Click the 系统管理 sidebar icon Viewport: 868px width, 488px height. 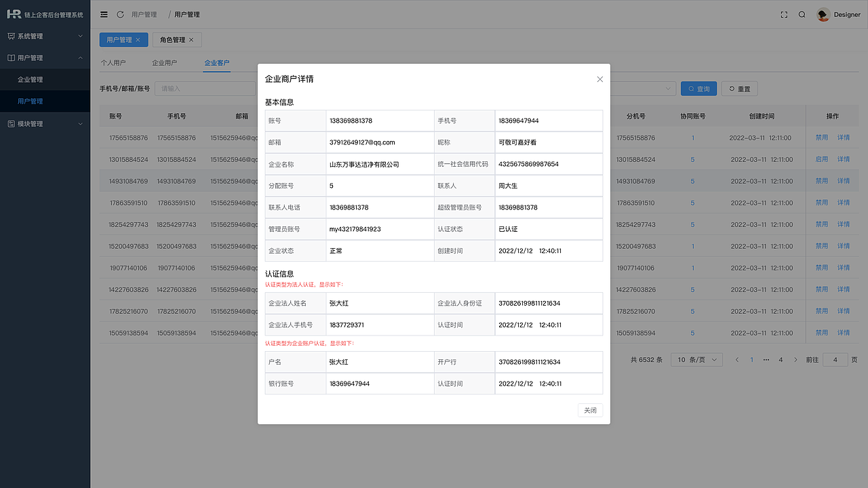(x=9, y=35)
